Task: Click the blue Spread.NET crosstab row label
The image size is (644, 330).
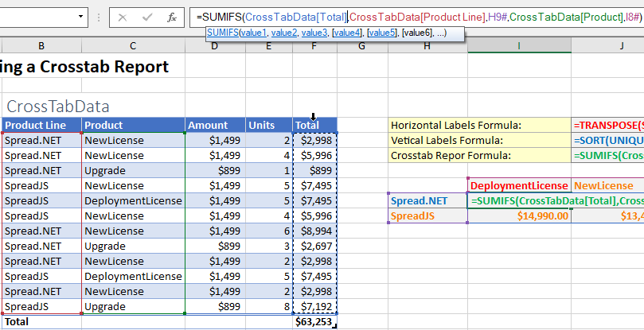Action: tap(427, 200)
